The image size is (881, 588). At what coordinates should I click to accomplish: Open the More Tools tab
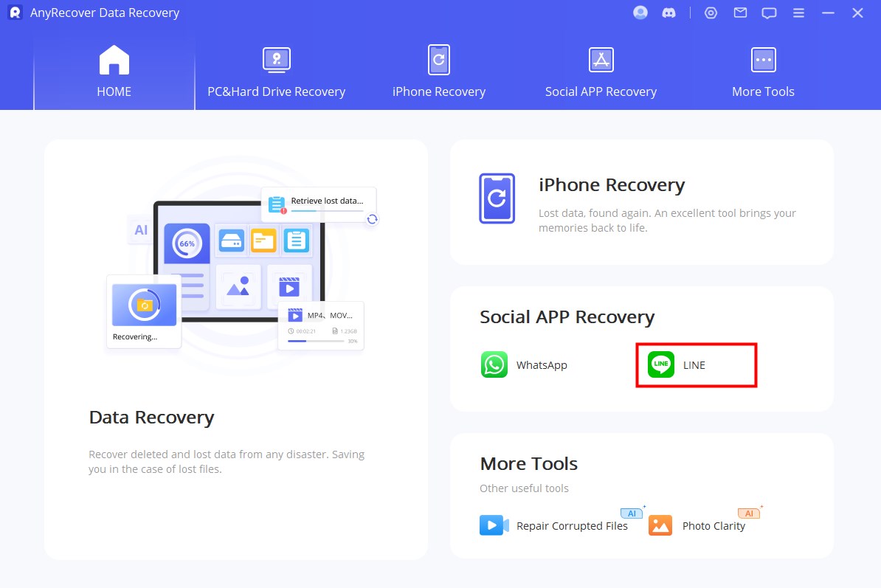[763, 72]
